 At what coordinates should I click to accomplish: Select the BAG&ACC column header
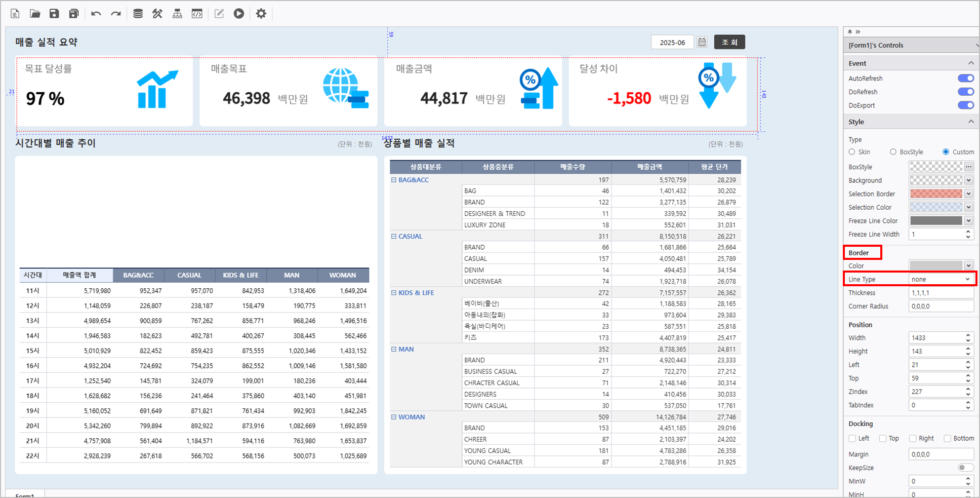click(138, 275)
